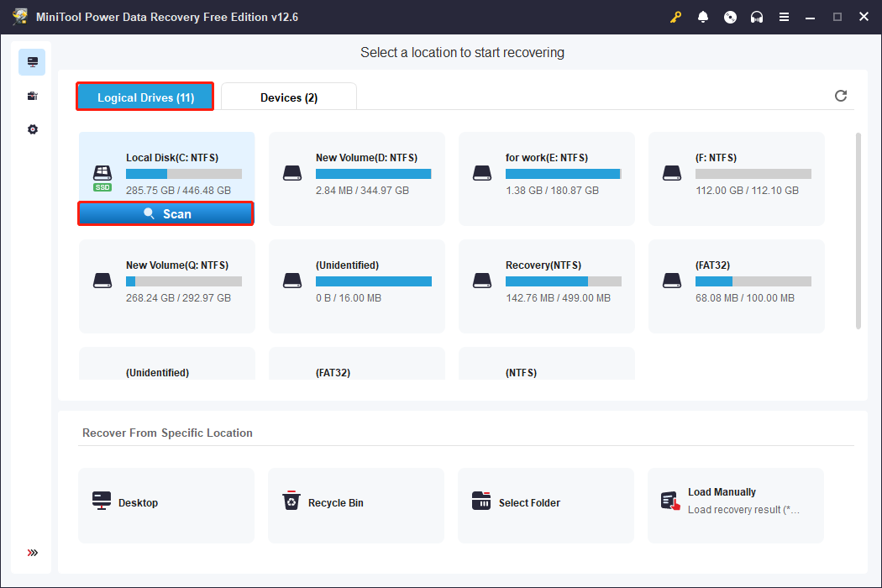Click the Scan button on Local Disk

[165, 213]
